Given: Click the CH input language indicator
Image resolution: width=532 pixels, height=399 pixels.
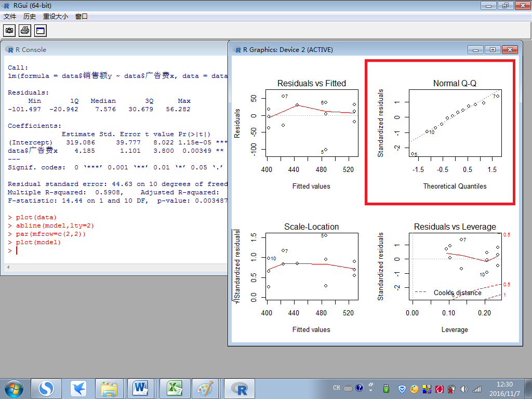Looking at the screenshot, I should coord(336,388).
